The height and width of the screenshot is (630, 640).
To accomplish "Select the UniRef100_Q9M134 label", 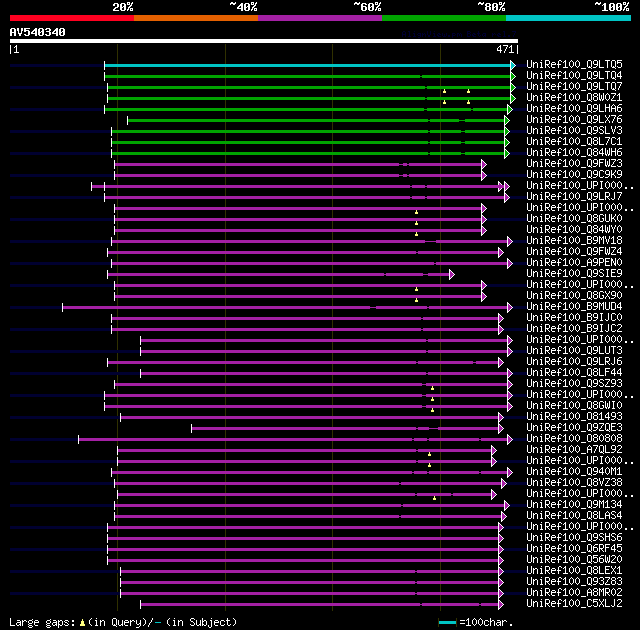I will point(574,505).
